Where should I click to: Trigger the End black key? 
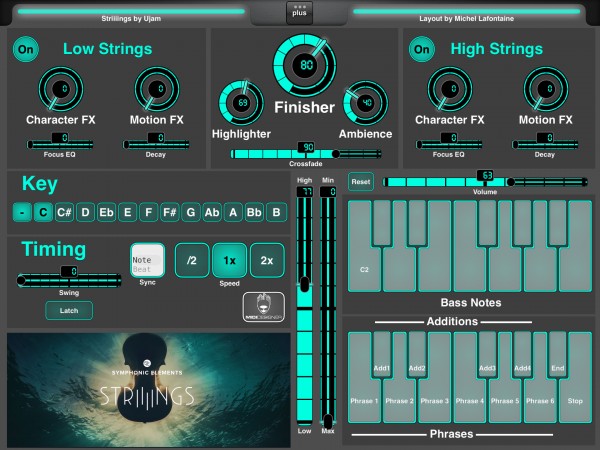[558, 355]
